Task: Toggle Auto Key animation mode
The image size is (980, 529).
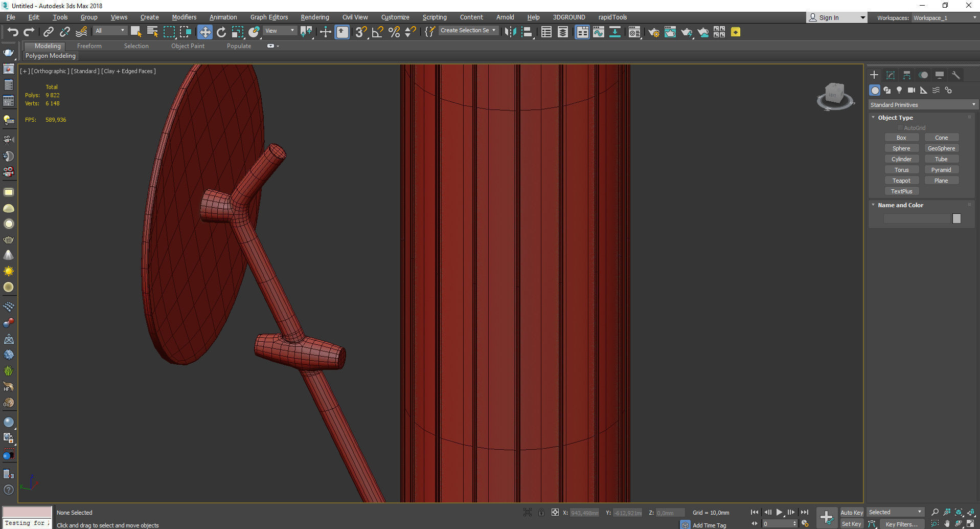Action: [851, 512]
